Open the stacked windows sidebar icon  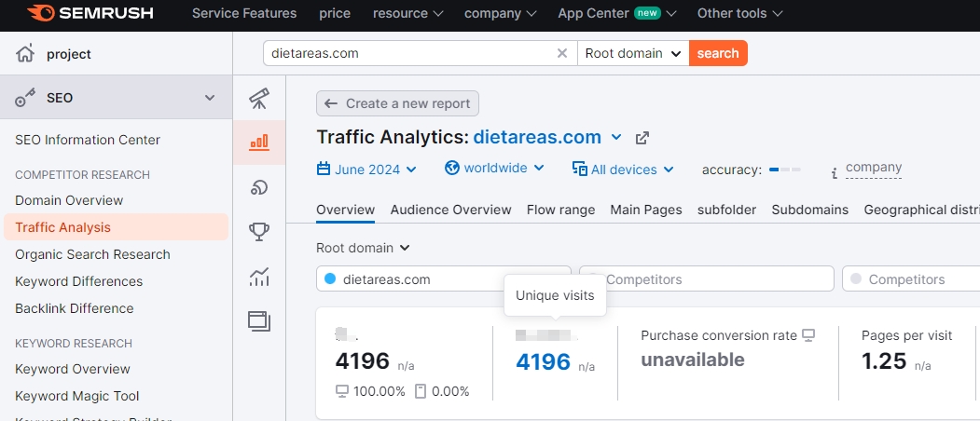point(259,320)
